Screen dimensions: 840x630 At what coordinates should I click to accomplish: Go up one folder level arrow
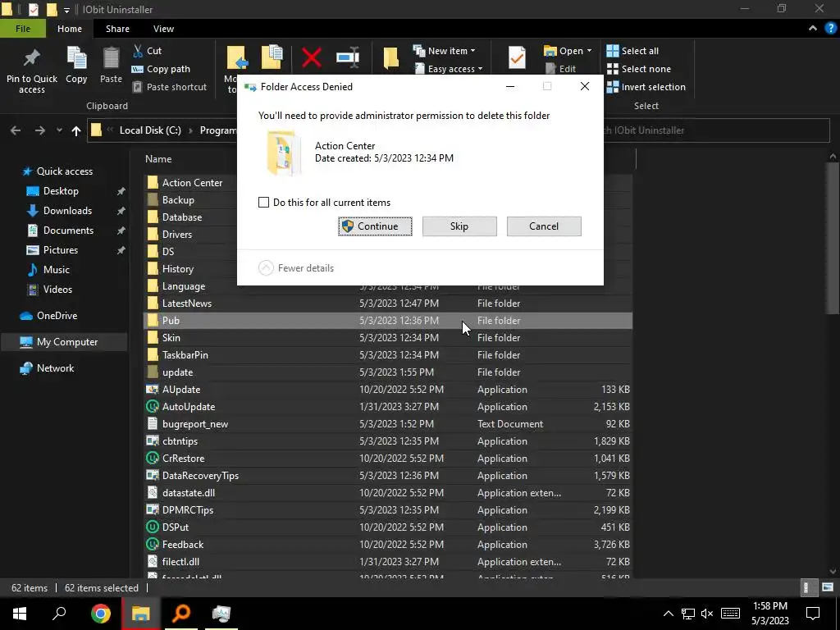tap(76, 130)
